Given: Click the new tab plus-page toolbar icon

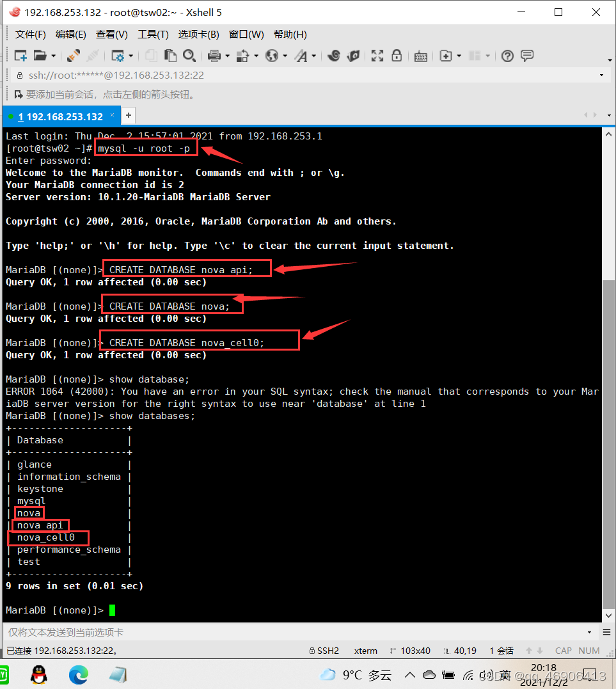Looking at the screenshot, I should coord(446,56).
